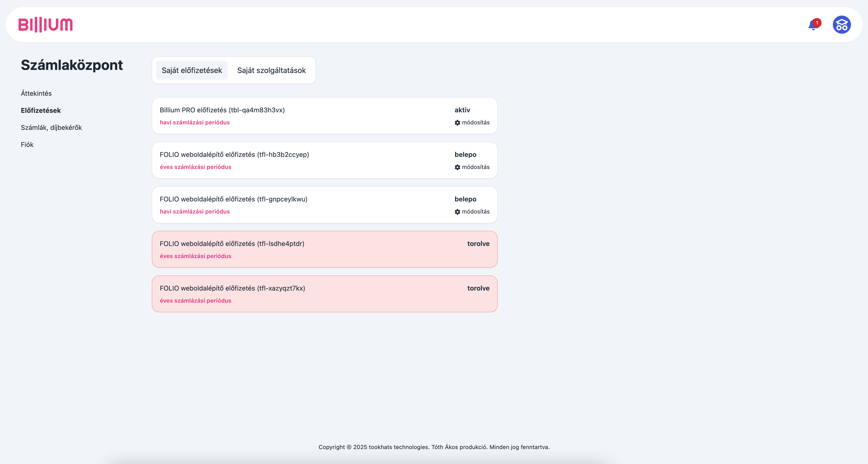Click the Billium logo
The image size is (868, 464).
[x=46, y=25]
